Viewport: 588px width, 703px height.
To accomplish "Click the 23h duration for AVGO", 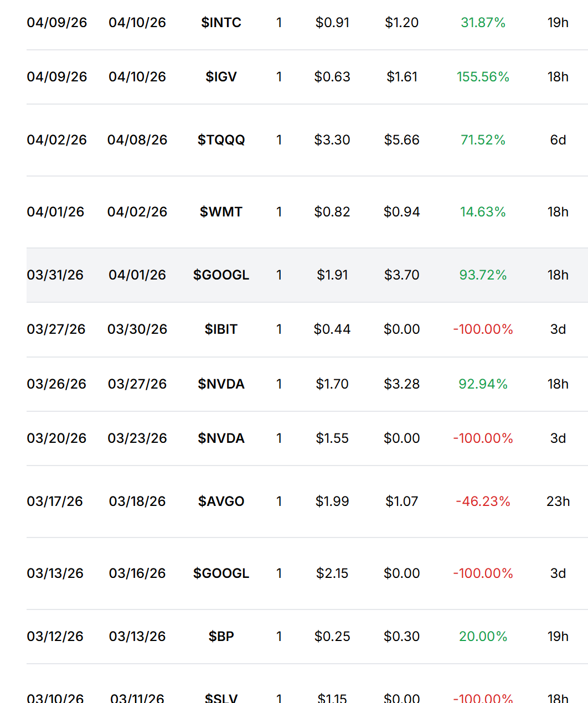I will [558, 502].
